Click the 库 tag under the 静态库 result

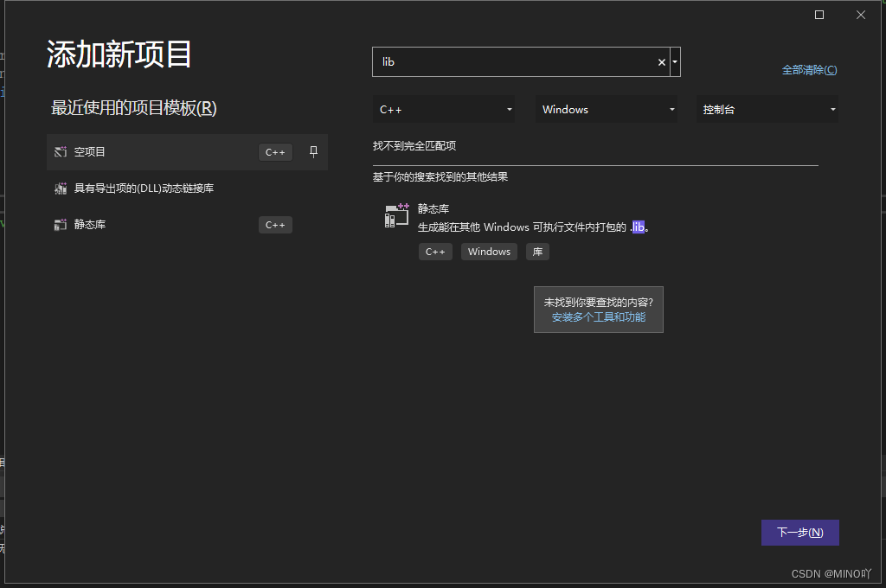coord(537,251)
